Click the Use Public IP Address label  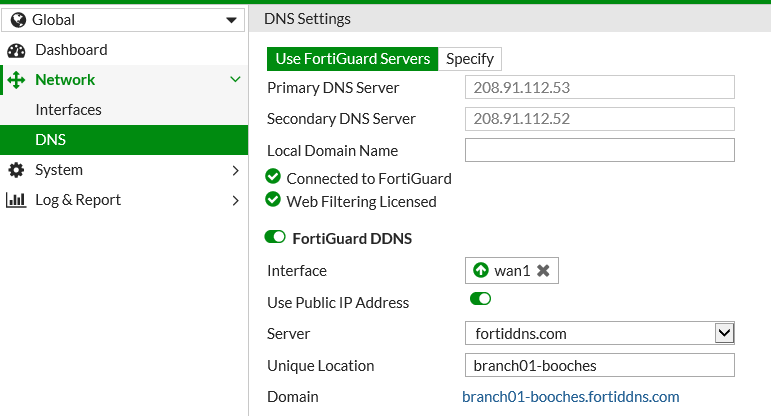coord(338,302)
